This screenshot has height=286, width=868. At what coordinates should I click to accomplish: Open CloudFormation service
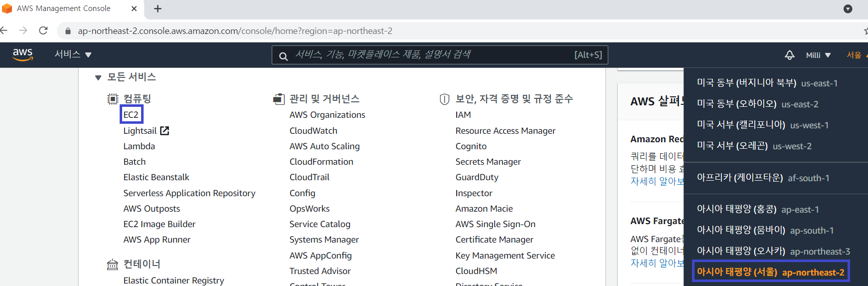click(x=322, y=162)
